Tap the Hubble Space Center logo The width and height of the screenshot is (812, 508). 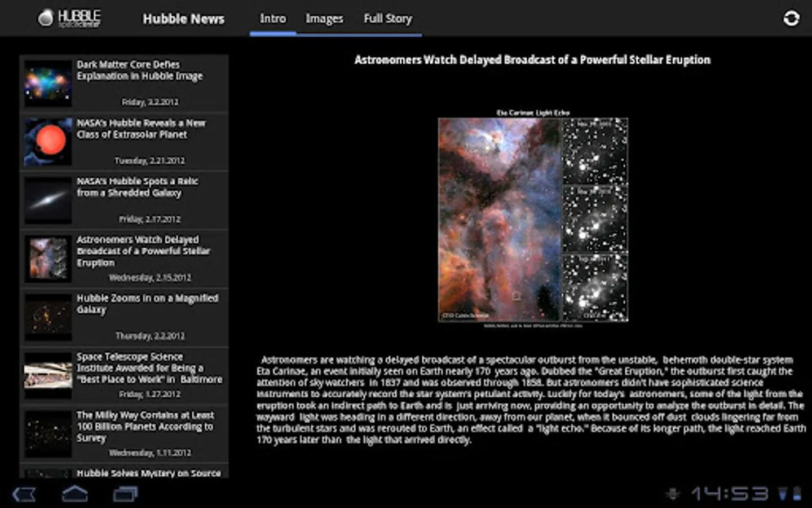click(69, 19)
